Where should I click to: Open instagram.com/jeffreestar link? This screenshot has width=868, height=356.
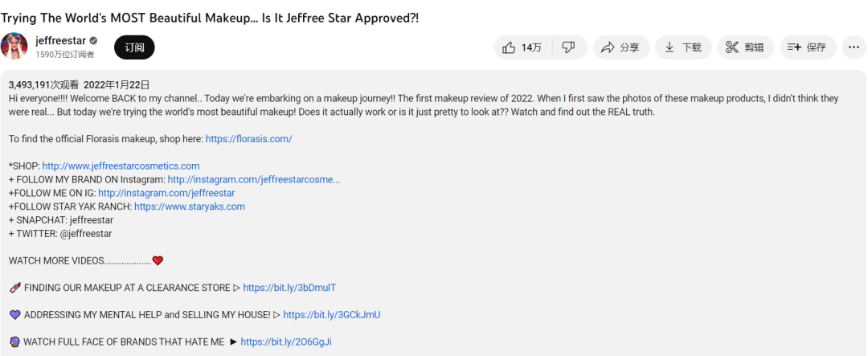166,194
